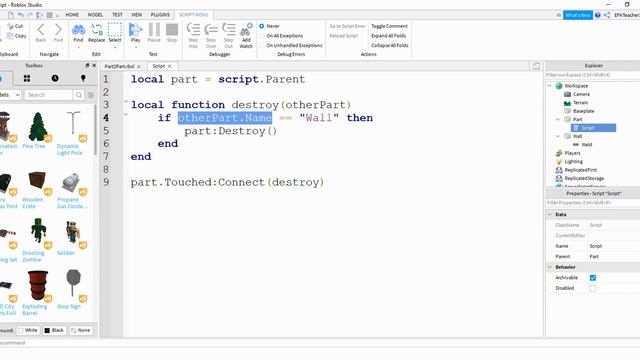Click the help question mark icon
The image size is (640, 360).
click(598, 15)
